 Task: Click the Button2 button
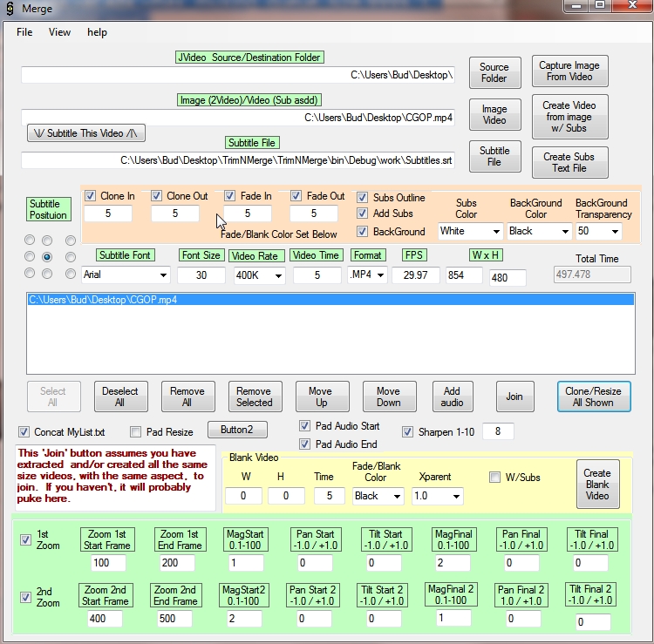pyautogui.click(x=237, y=430)
